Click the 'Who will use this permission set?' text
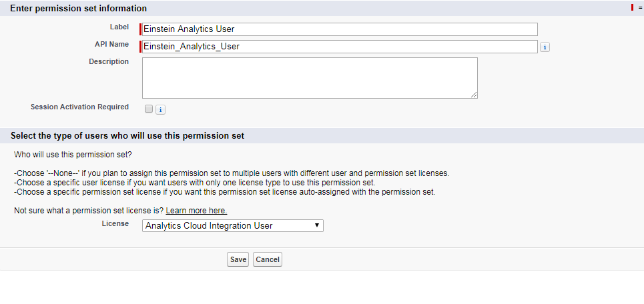Screen dimensions: 644x304 click(x=73, y=155)
